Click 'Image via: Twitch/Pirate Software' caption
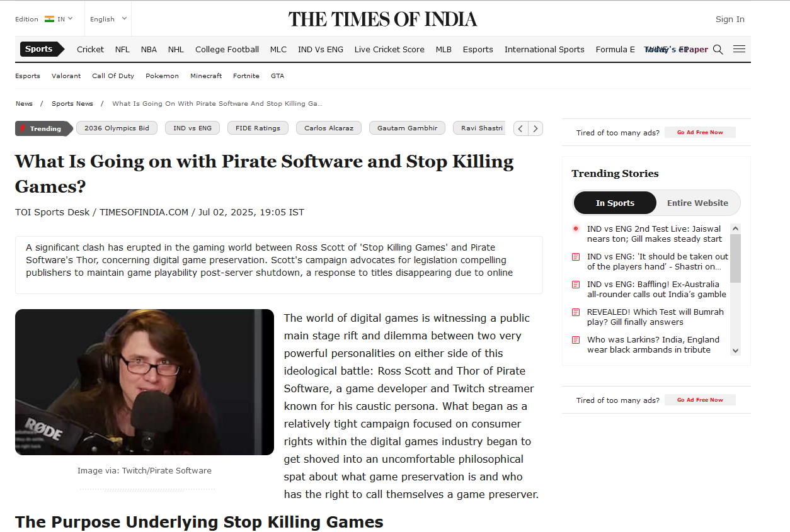Viewport: 790px width, 532px height. [x=144, y=470]
